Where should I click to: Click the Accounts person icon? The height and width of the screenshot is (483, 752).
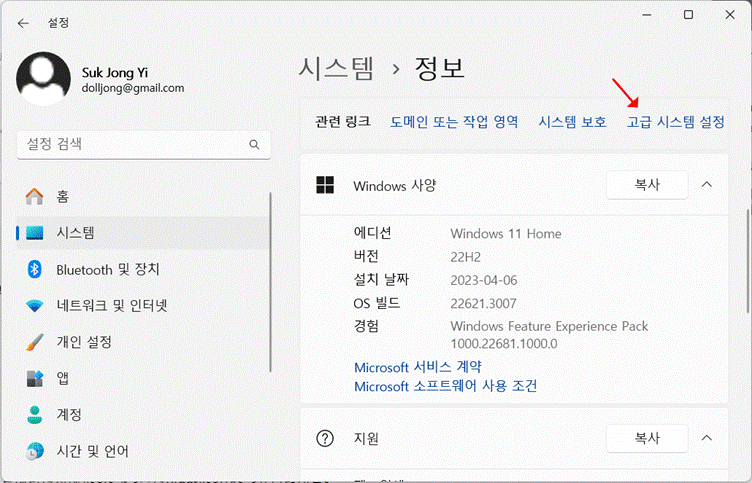click(35, 415)
